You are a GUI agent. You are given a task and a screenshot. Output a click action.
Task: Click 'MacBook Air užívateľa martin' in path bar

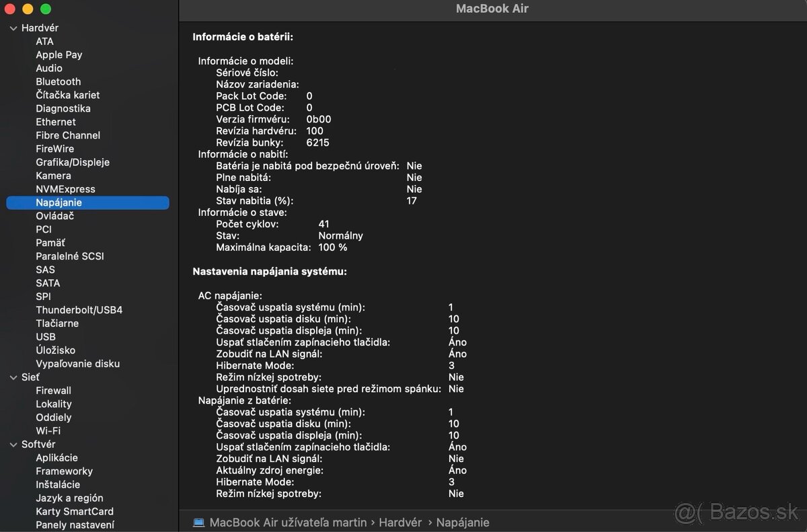pos(288,523)
